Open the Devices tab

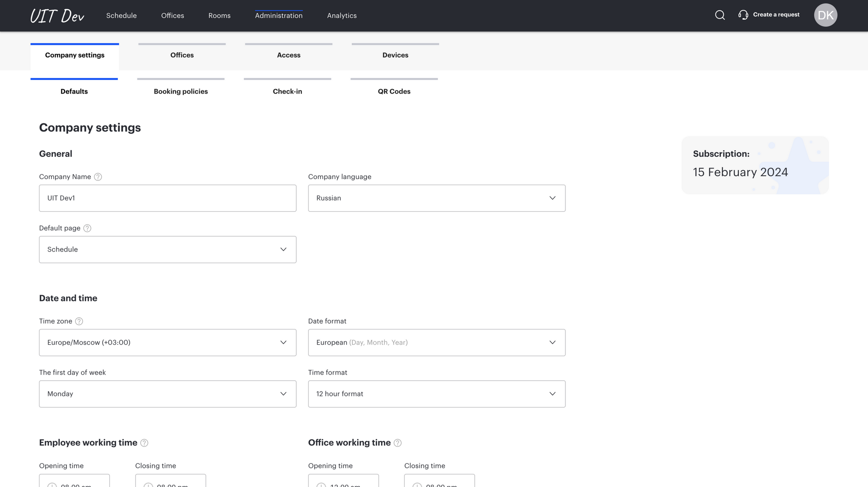tap(395, 55)
